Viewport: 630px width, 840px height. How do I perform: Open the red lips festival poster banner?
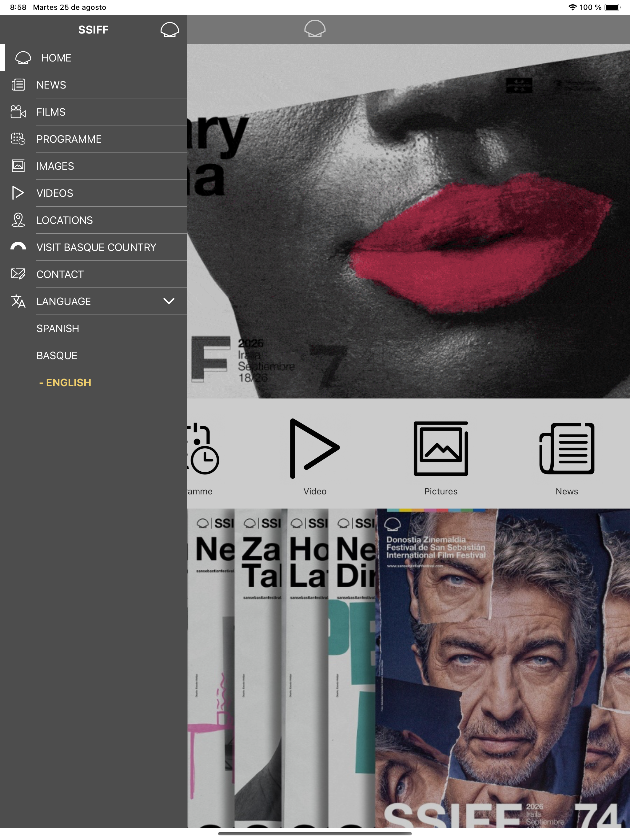409,221
